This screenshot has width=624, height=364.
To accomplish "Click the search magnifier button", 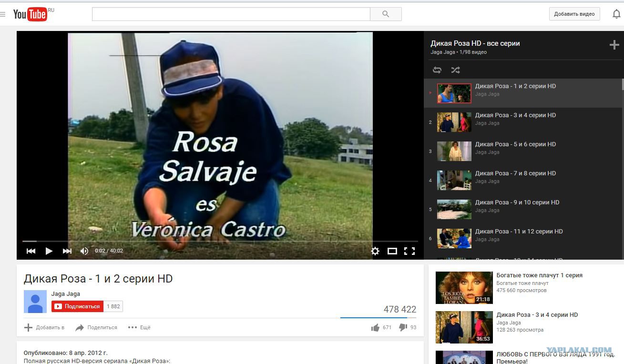I will [x=386, y=14].
